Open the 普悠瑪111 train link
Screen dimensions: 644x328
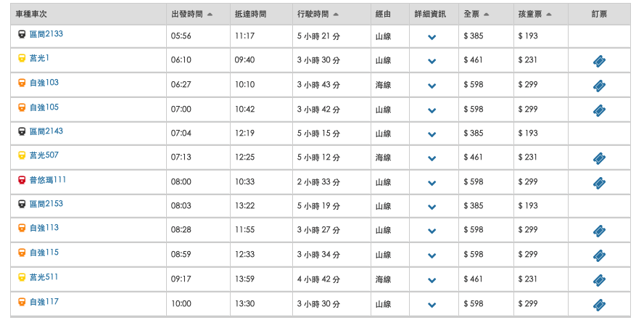pyautogui.click(x=48, y=179)
